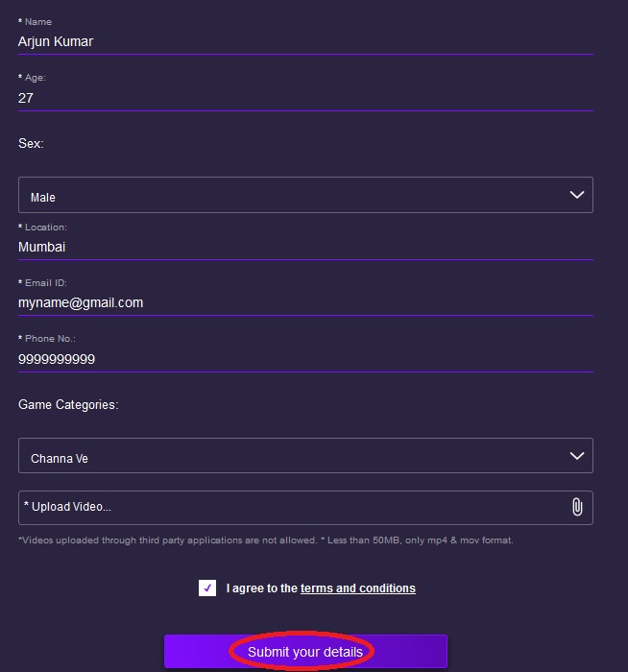Click the video upload restrictions note
The image size is (628, 672).
pos(266,540)
